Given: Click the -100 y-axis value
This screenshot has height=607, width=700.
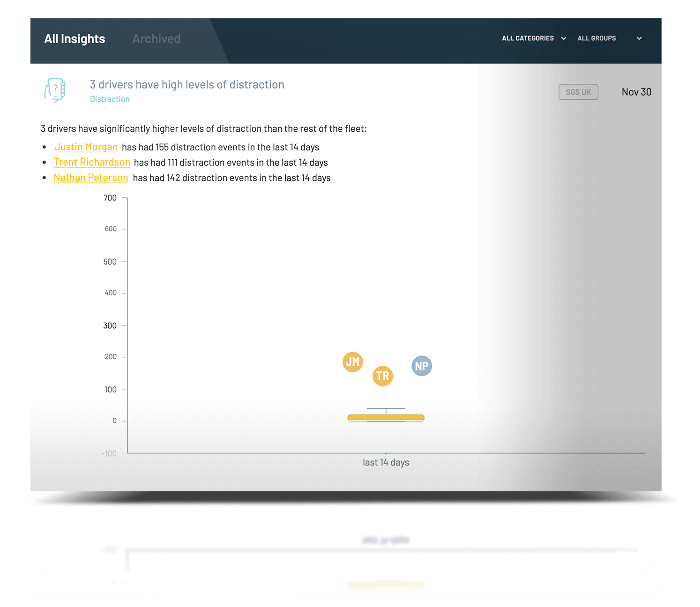Looking at the screenshot, I should (x=109, y=454).
